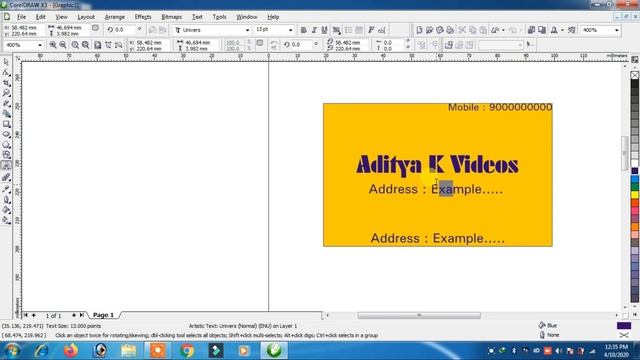Go to the first page button
This screenshot has width=640, height=360.
[26, 315]
